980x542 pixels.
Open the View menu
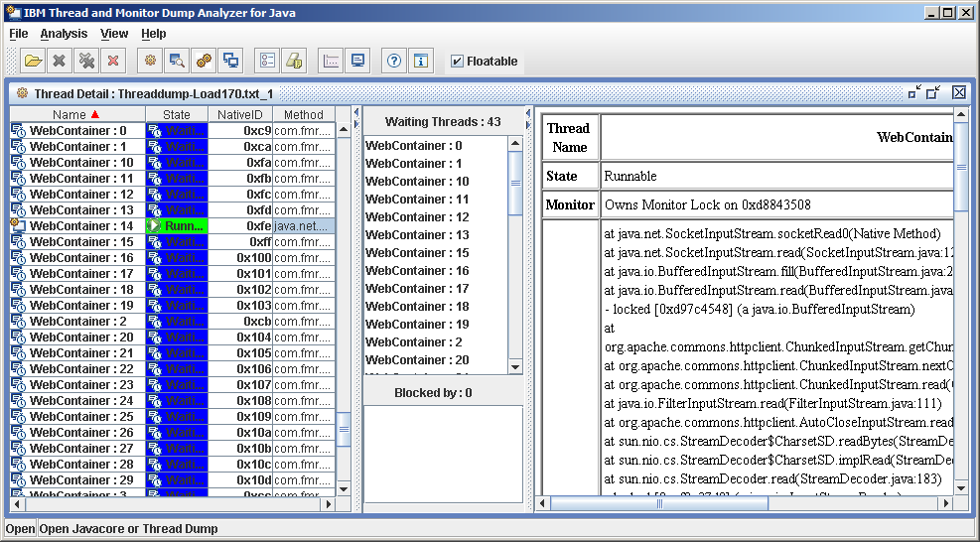(x=114, y=34)
